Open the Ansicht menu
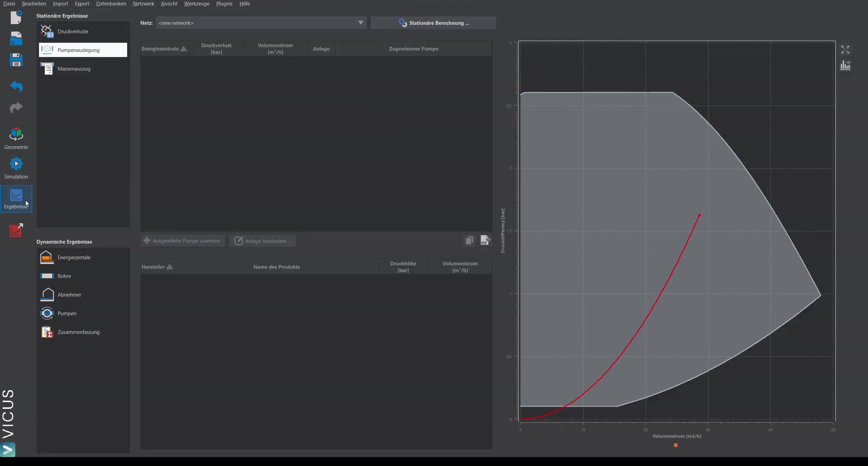Screen dimensions: 868x466 169,4
